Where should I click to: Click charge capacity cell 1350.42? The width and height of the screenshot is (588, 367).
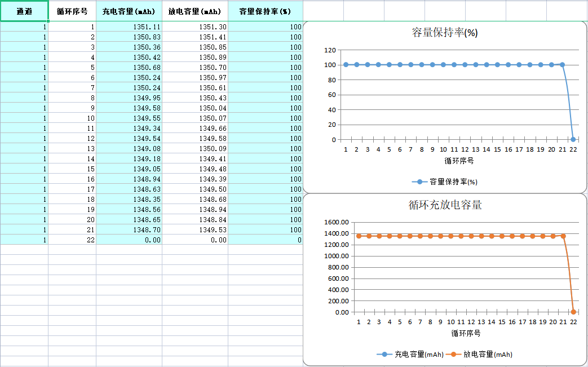tap(129, 57)
